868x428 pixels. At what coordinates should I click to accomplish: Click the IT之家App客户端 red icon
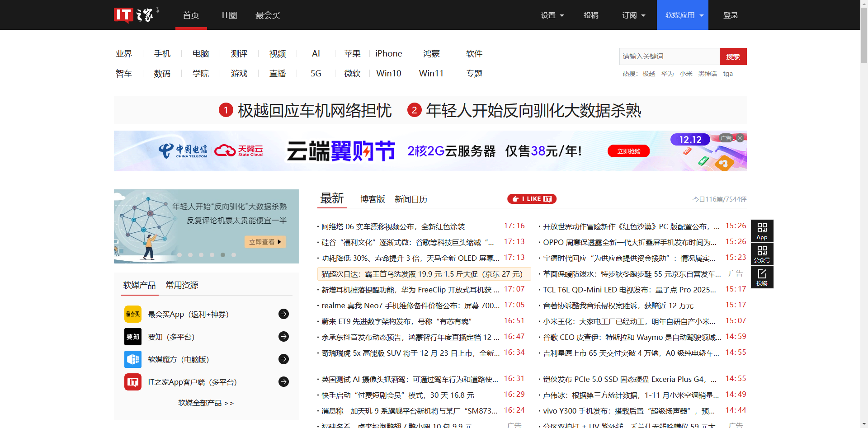133,382
